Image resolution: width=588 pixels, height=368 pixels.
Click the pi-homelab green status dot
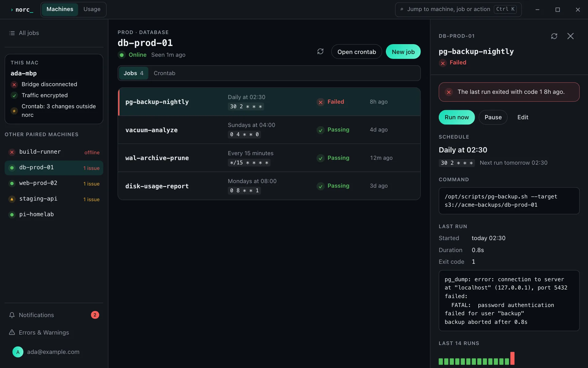(12, 215)
